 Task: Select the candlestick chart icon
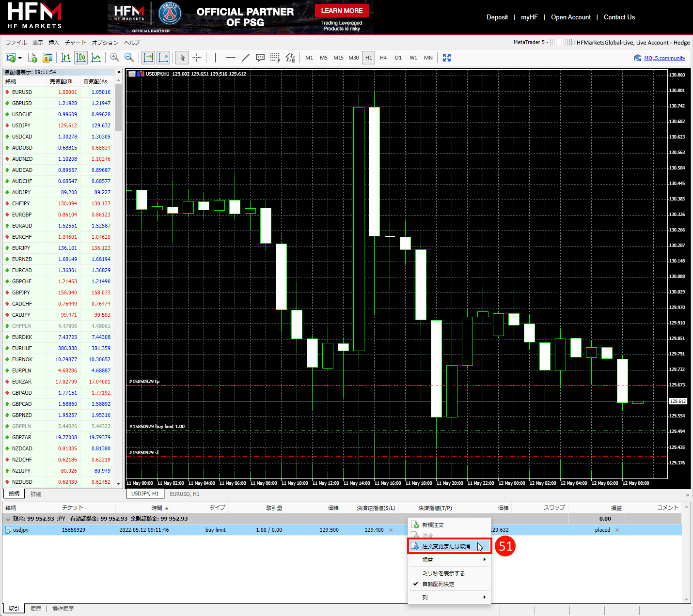[x=81, y=58]
